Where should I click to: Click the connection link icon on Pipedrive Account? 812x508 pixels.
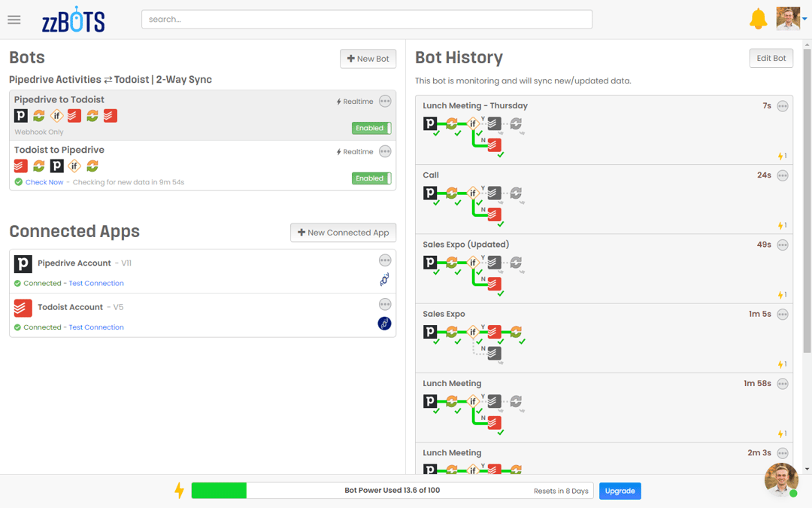[x=384, y=279]
